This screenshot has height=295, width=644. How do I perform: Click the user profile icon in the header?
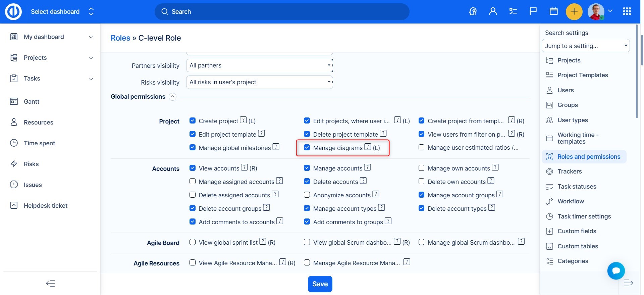[x=493, y=12]
